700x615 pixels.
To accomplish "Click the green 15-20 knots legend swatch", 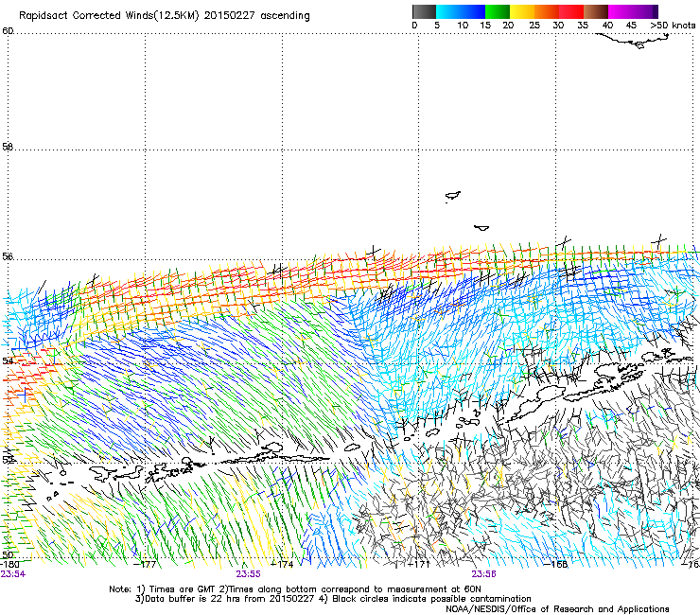I will point(498,11).
